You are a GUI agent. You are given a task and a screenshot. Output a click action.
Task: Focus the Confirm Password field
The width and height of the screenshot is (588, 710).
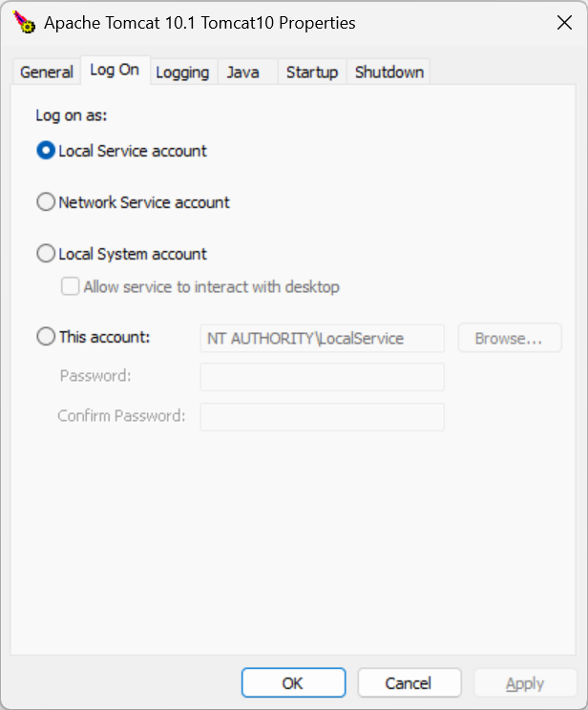(322, 417)
